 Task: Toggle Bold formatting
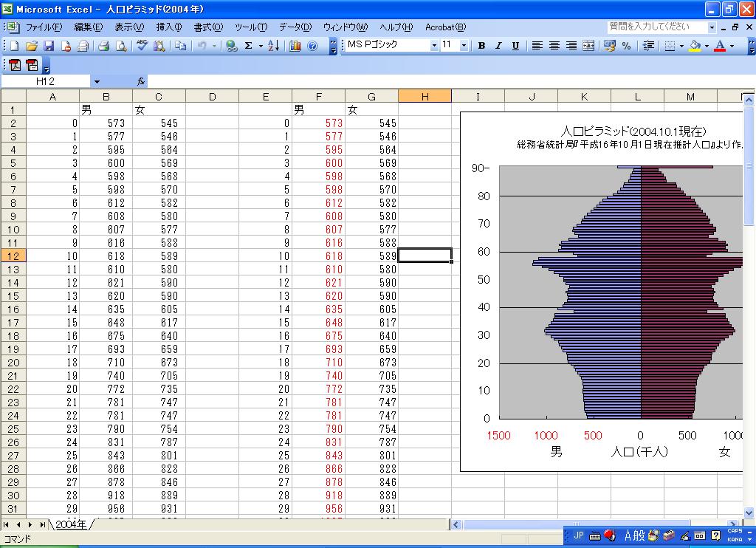[x=481, y=46]
